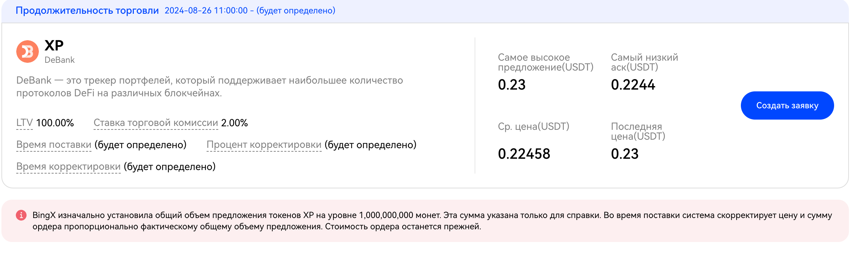868x254 pixels.
Task: Click the lowest ask value 0.2244
Action: 633,85
